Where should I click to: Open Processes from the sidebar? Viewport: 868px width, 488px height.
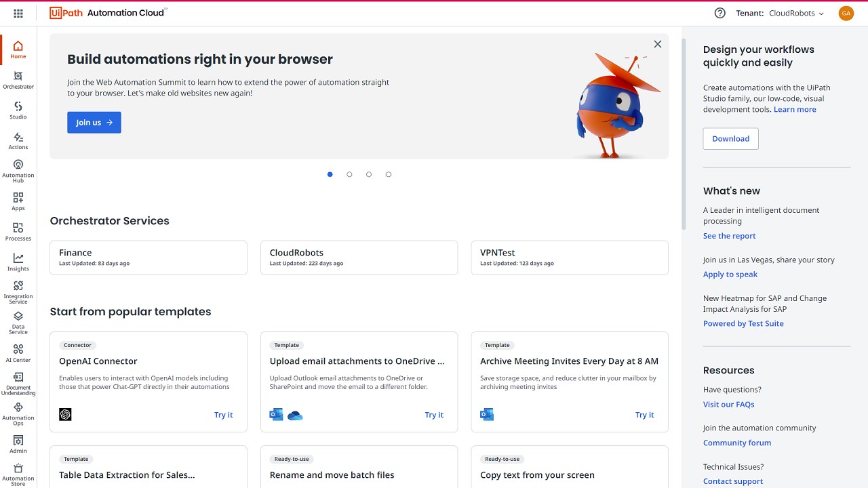(x=18, y=232)
